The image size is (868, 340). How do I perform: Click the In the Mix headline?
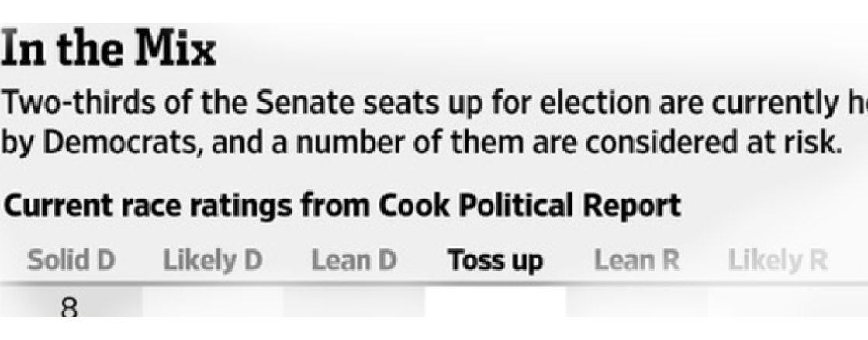point(109,49)
